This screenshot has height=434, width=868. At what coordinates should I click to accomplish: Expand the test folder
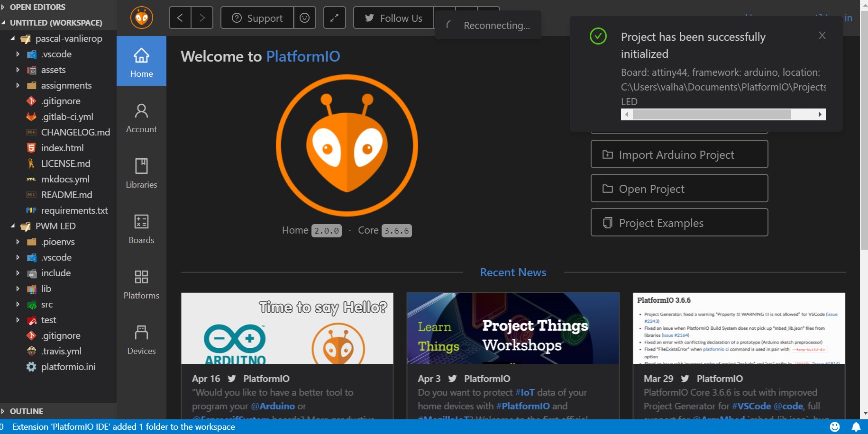point(18,320)
